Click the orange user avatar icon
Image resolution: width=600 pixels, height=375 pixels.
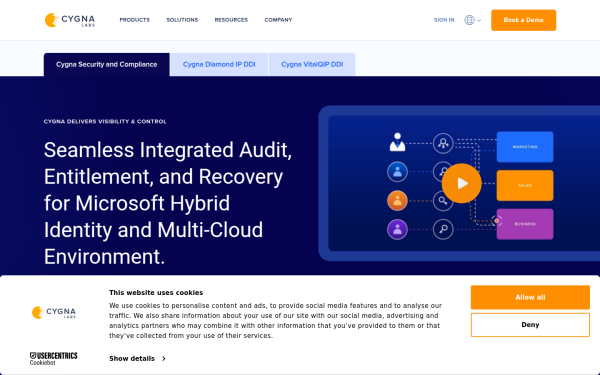(x=397, y=201)
